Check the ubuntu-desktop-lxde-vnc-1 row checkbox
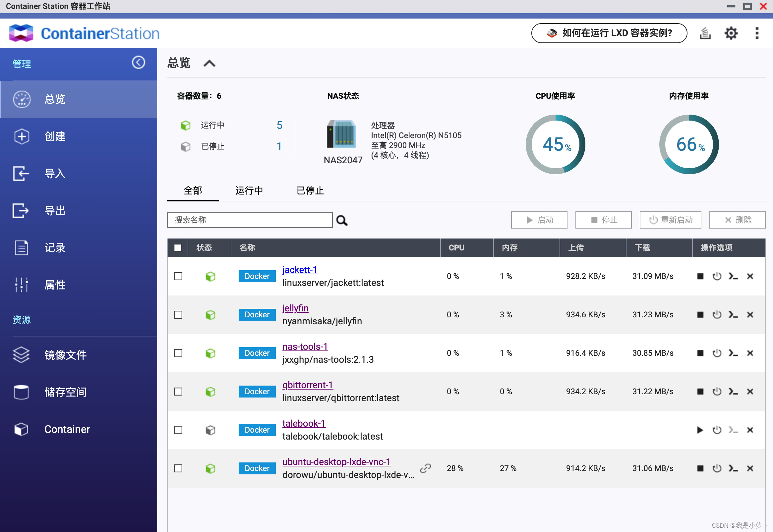This screenshot has height=532, width=773. pyautogui.click(x=178, y=468)
